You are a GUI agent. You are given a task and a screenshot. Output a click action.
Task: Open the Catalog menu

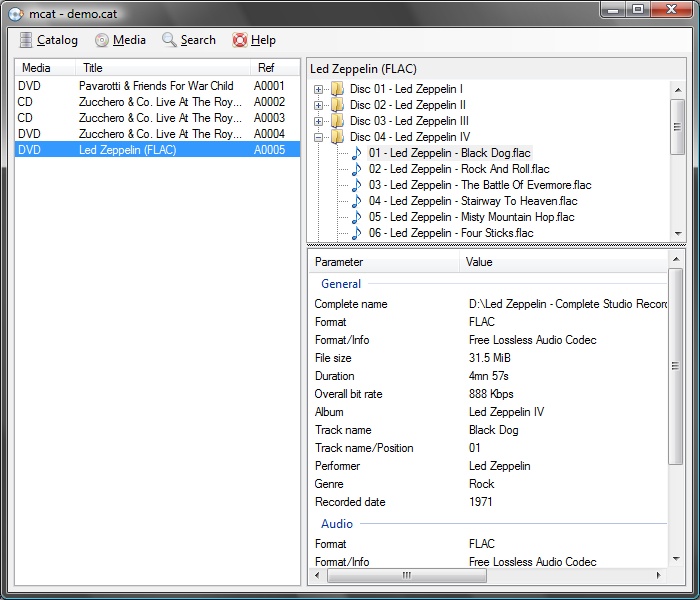point(49,40)
